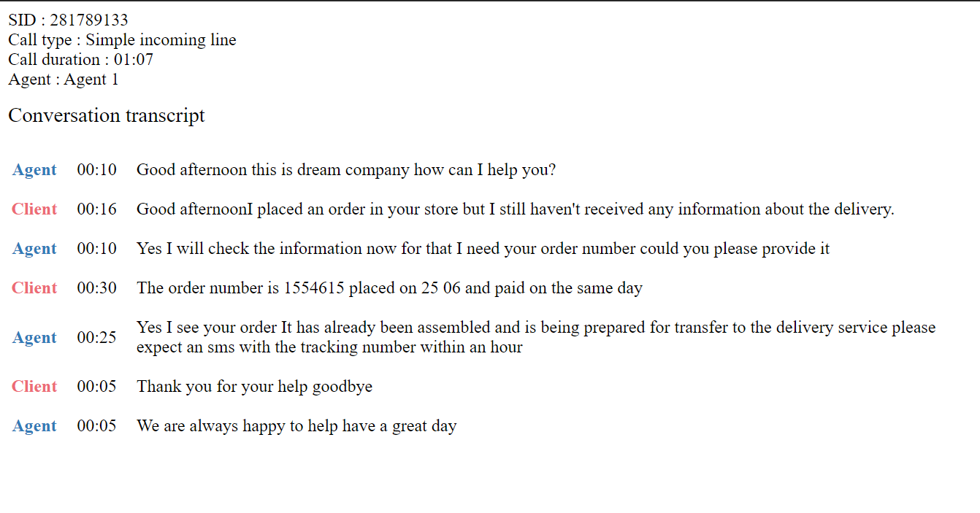Viewport: 980px width, 513px height.
Task: Click the order number 1554615 message
Action: pos(389,288)
